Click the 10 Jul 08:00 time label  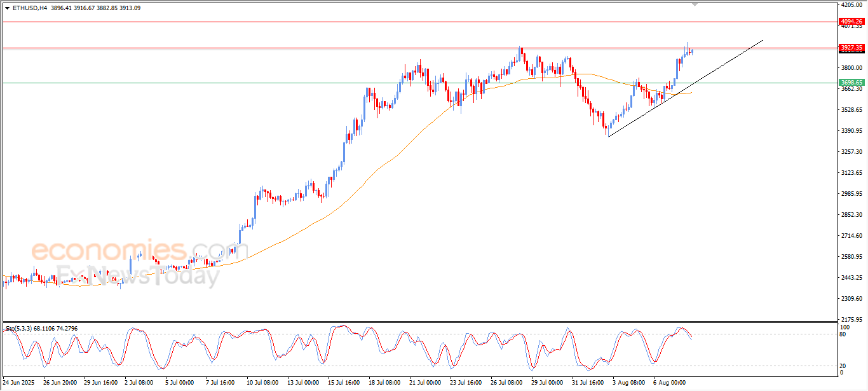click(x=262, y=383)
